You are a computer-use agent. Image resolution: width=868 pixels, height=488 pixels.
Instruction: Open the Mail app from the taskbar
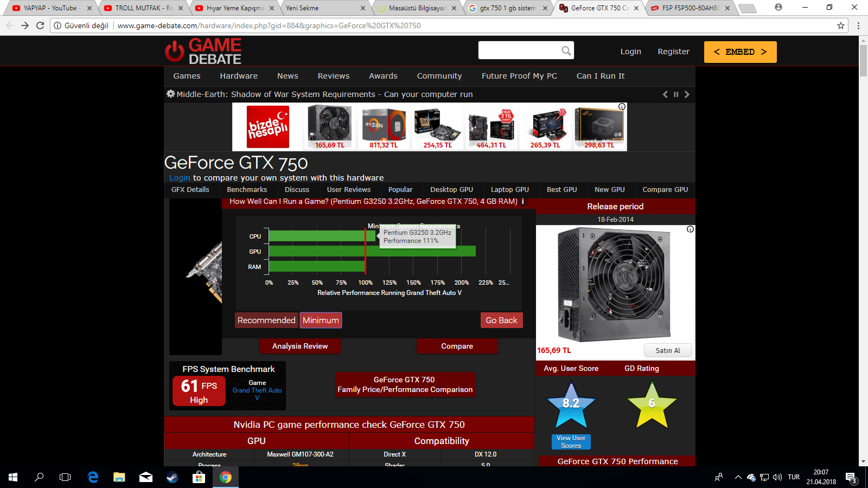point(146,477)
